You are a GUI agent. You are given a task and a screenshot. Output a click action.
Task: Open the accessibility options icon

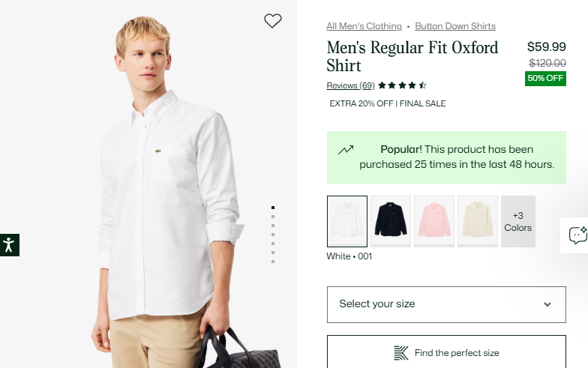point(9,245)
